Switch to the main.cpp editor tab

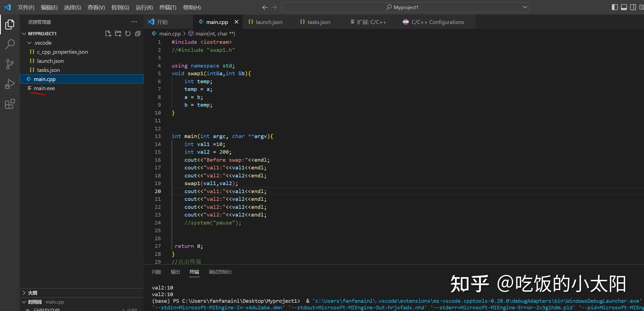click(x=217, y=22)
